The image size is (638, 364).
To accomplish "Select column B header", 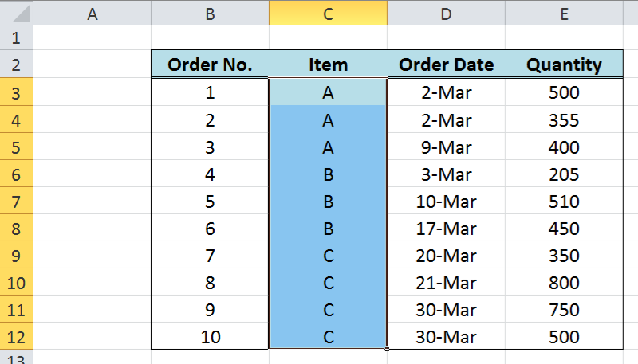I will 210,13.
